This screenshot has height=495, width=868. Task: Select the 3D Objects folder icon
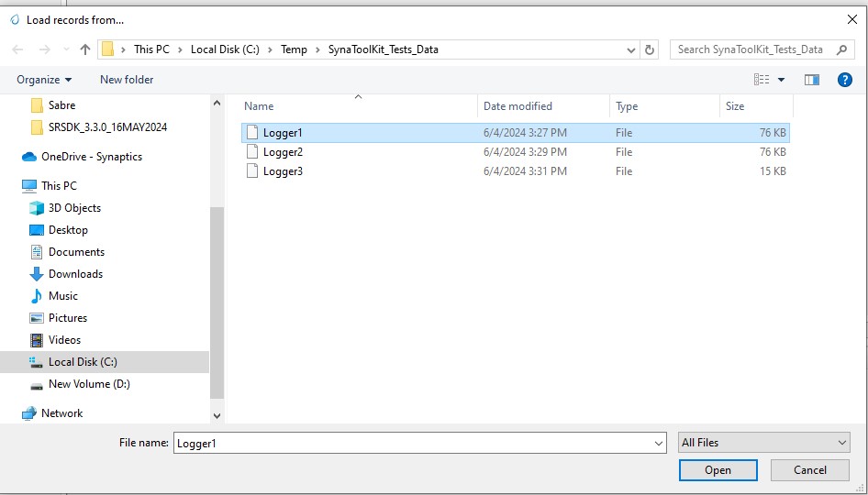37,208
